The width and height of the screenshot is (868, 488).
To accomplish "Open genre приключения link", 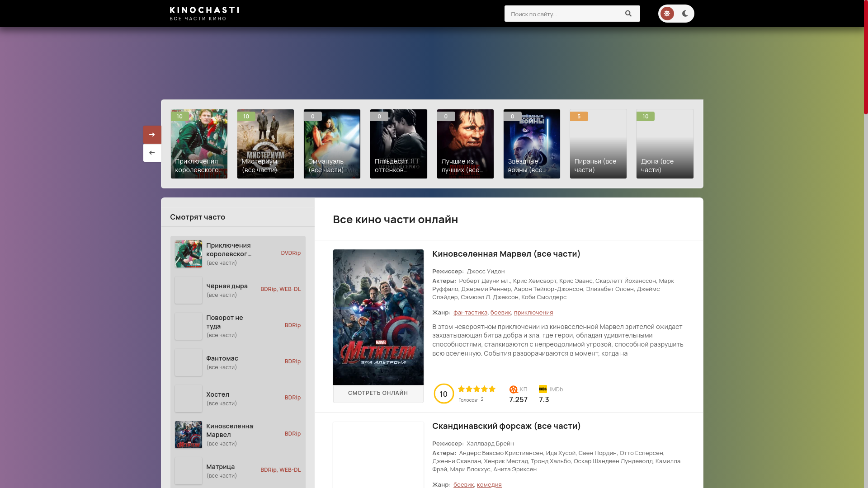I will click(533, 312).
